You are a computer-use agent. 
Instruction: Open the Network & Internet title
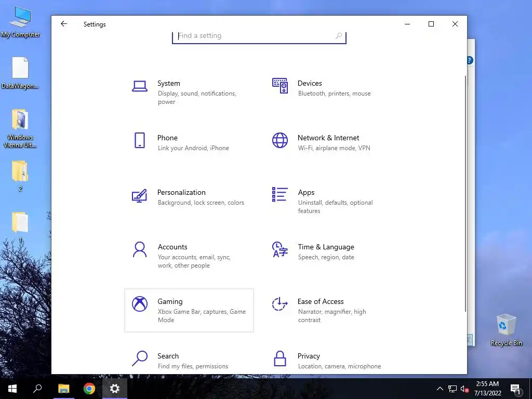pyautogui.click(x=328, y=138)
